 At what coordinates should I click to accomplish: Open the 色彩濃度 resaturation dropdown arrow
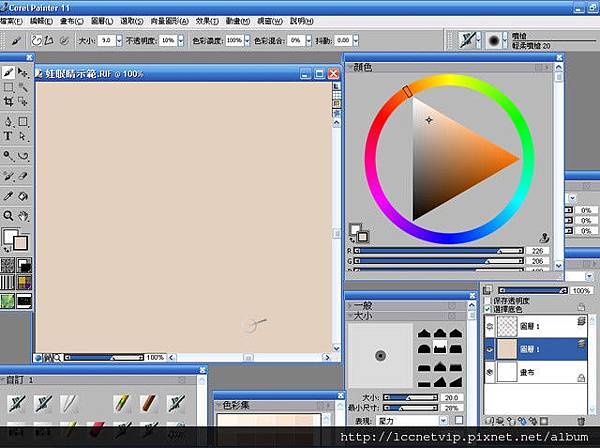(x=247, y=40)
